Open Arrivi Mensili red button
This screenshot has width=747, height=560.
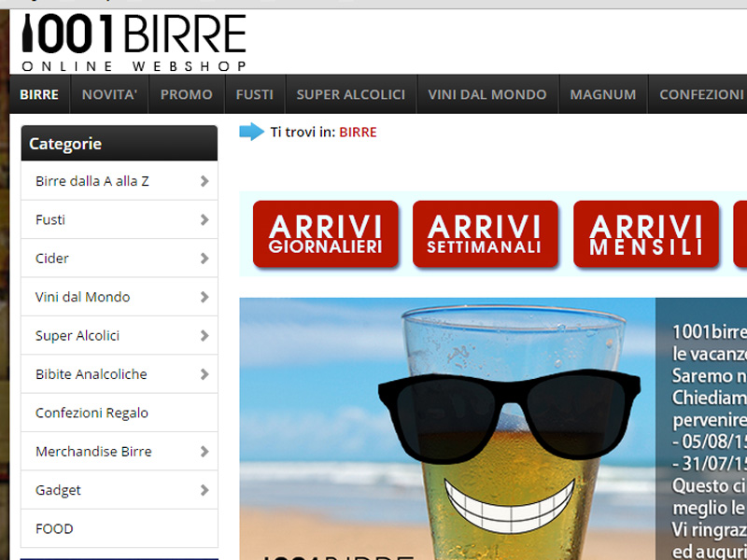tap(646, 234)
